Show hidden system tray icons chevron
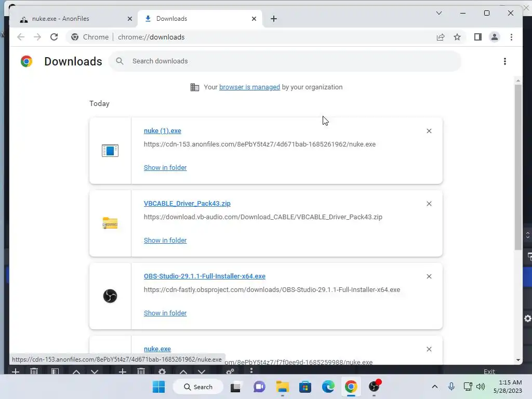The image size is (532, 399). pos(435,387)
